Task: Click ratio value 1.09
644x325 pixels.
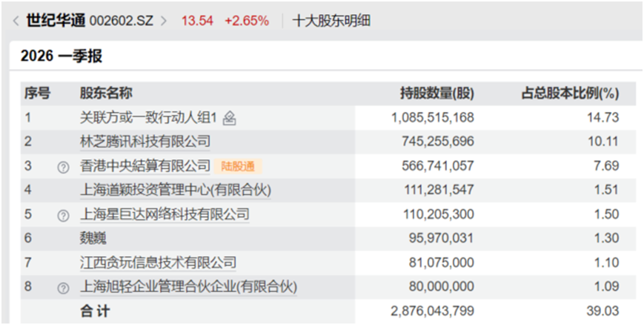Action: pyautogui.click(x=606, y=286)
